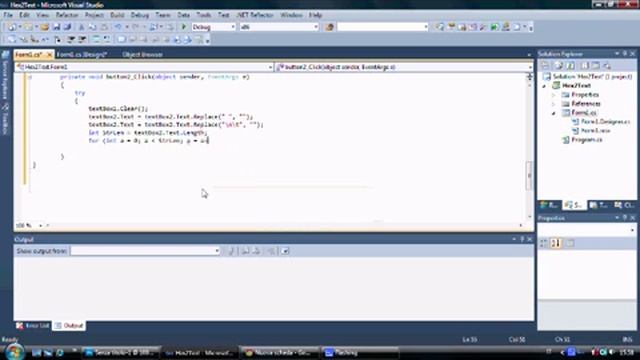Collapse the Hex2Text project node

tap(544, 86)
